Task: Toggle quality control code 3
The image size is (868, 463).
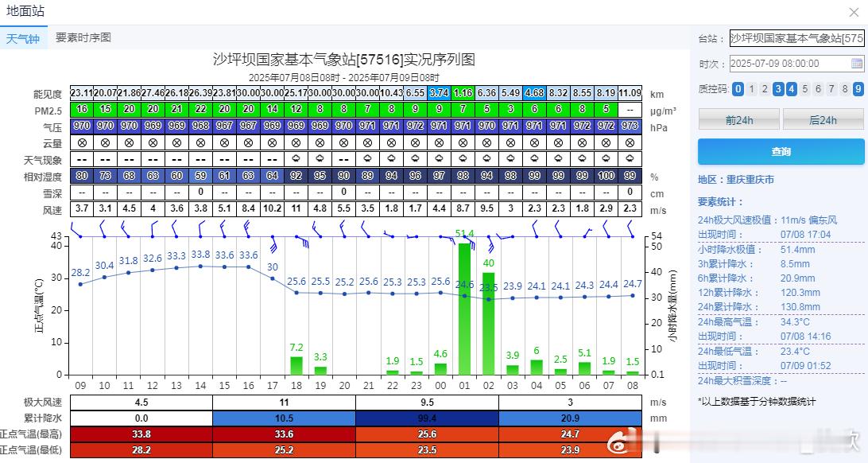Action: (777, 88)
